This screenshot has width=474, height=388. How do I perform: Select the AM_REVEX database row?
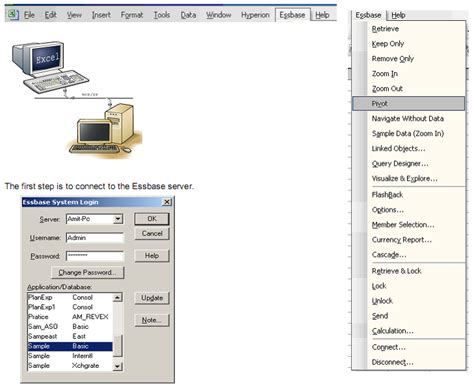point(70,317)
